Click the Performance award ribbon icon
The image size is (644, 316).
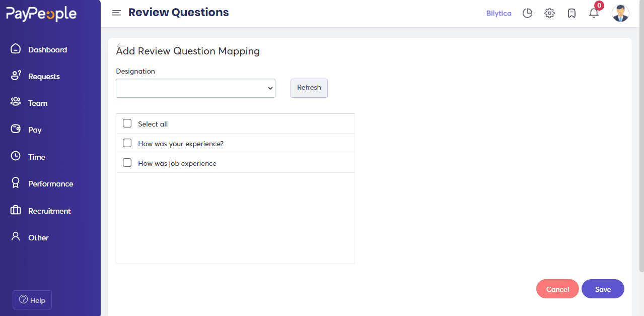click(16, 183)
